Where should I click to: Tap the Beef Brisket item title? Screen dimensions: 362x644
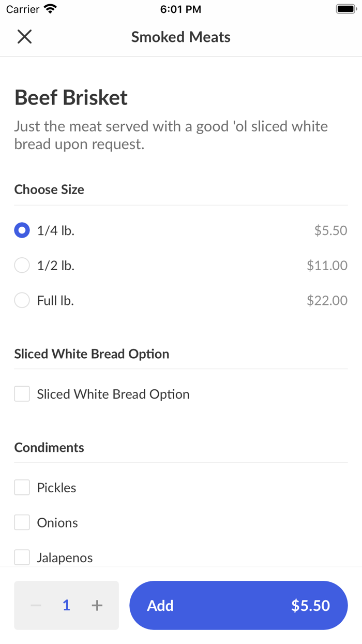tap(71, 97)
